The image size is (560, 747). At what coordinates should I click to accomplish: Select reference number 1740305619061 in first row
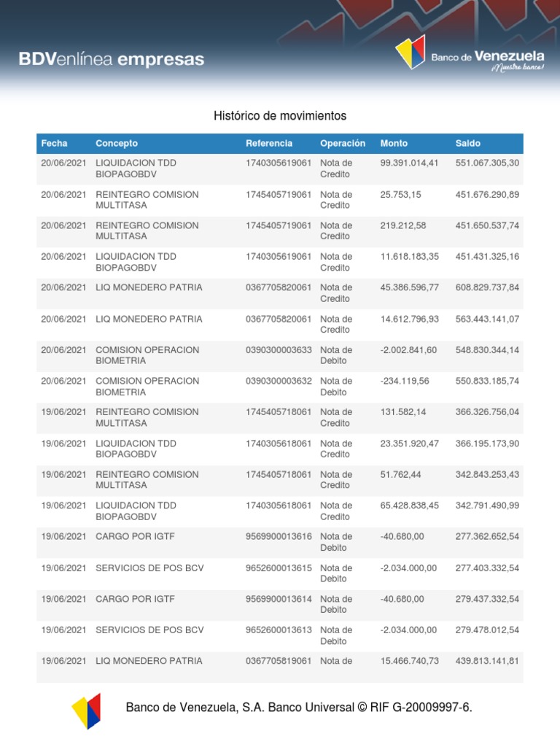click(x=279, y=163)
